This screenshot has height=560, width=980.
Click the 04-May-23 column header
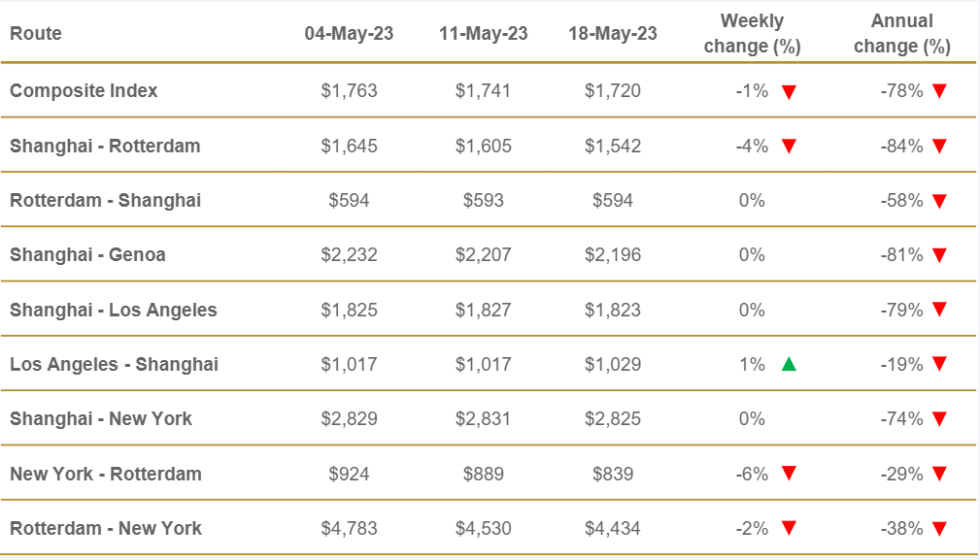click(x=349, y=34)
